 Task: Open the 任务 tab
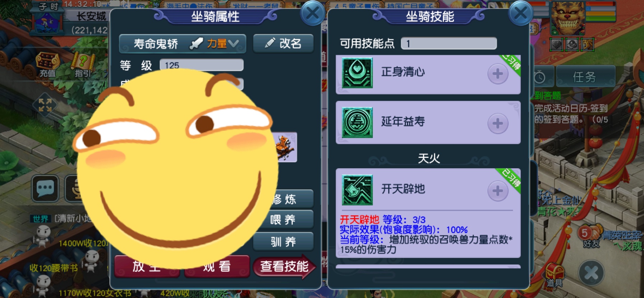click(584, 77)
